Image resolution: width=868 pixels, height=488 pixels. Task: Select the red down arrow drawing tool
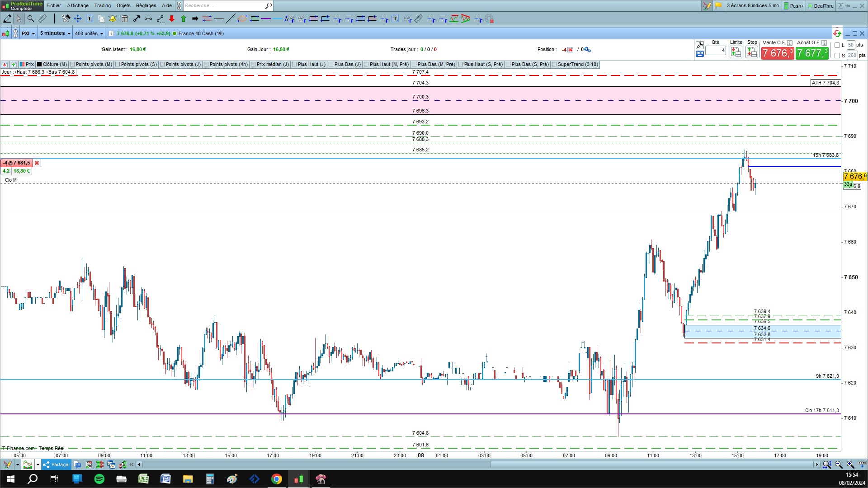pyautogui.click(x=172, y=19)
